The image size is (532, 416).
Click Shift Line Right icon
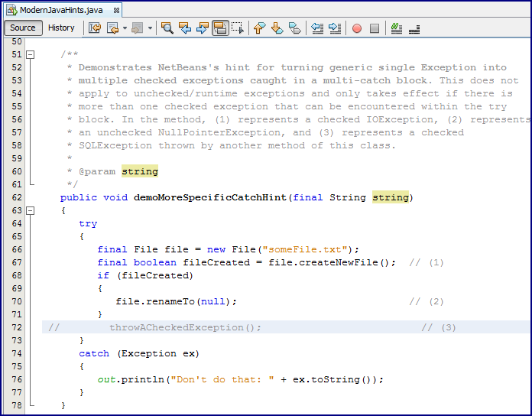click(335, 28)
